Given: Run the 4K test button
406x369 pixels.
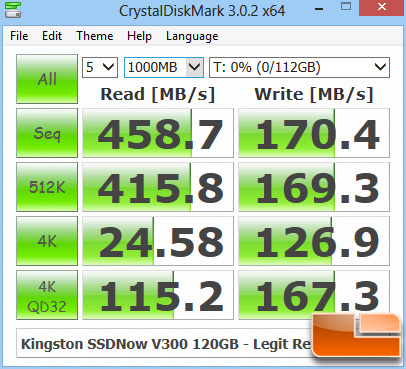Looking at the screenshot, I should point(47,241).
